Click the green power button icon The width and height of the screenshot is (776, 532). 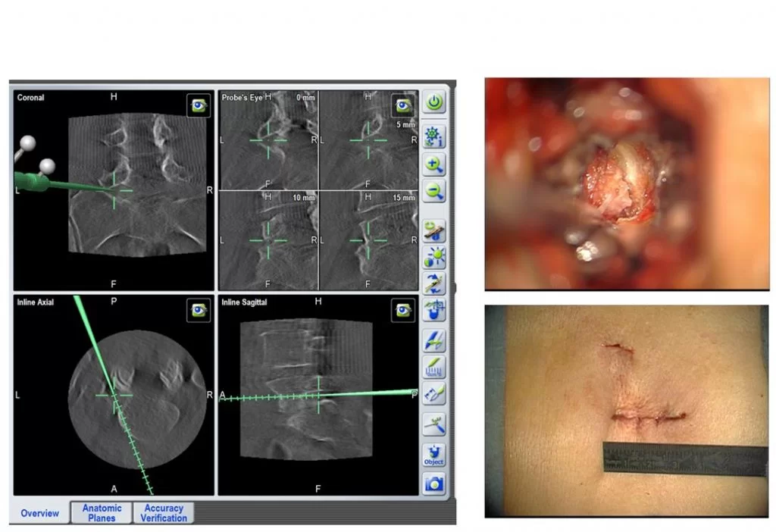(434, 102)
